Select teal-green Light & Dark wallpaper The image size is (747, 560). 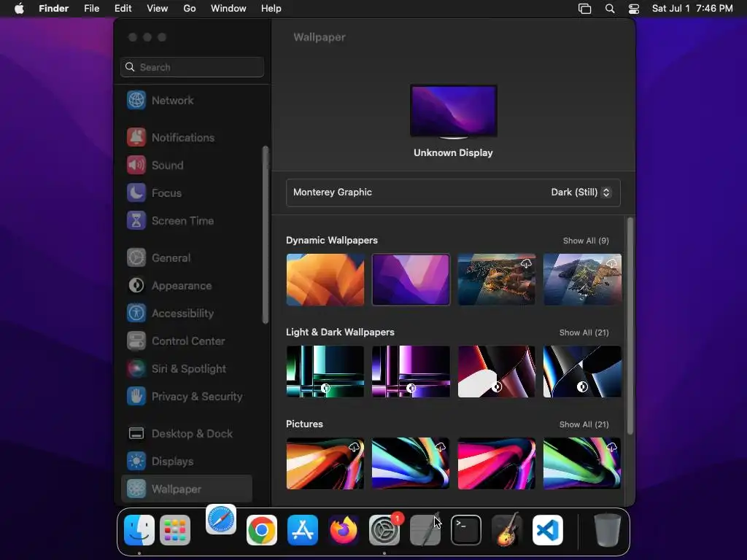coord(325,371)
